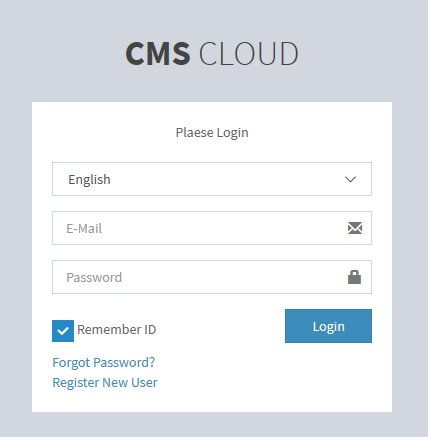Open the English language dropdown
This screenshot has width=428, height=437.
(212, 179)
